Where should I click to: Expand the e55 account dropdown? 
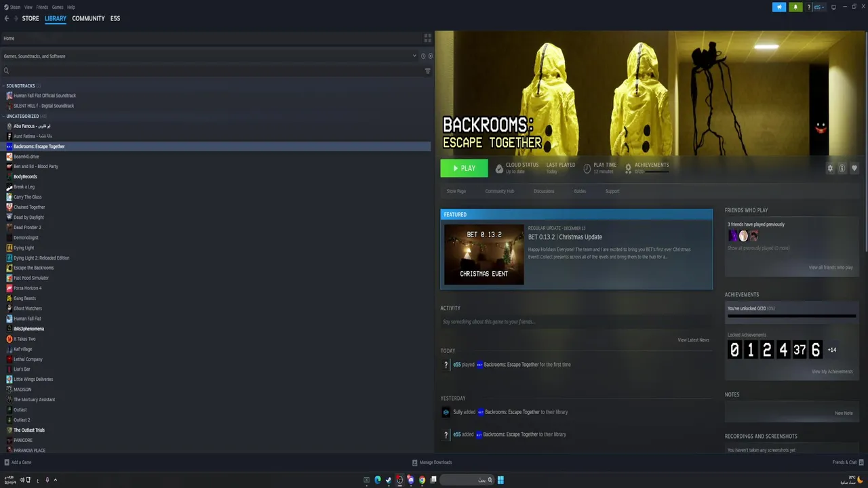pos(819,7)
